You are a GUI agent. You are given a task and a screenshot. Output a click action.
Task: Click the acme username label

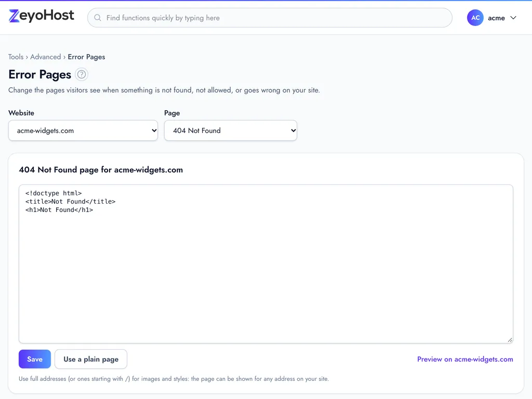click(x=496, y=18)
